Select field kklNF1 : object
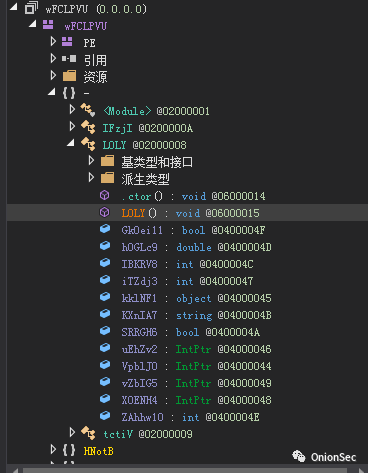The height and width of the screenshot is (473, 368). [x=196, y=298]
